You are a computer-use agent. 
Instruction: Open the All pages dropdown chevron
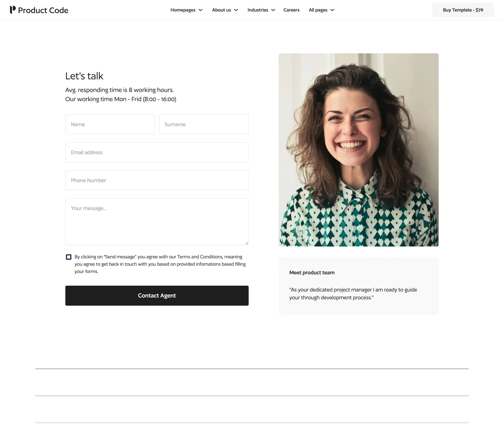(x=332, y=10)
